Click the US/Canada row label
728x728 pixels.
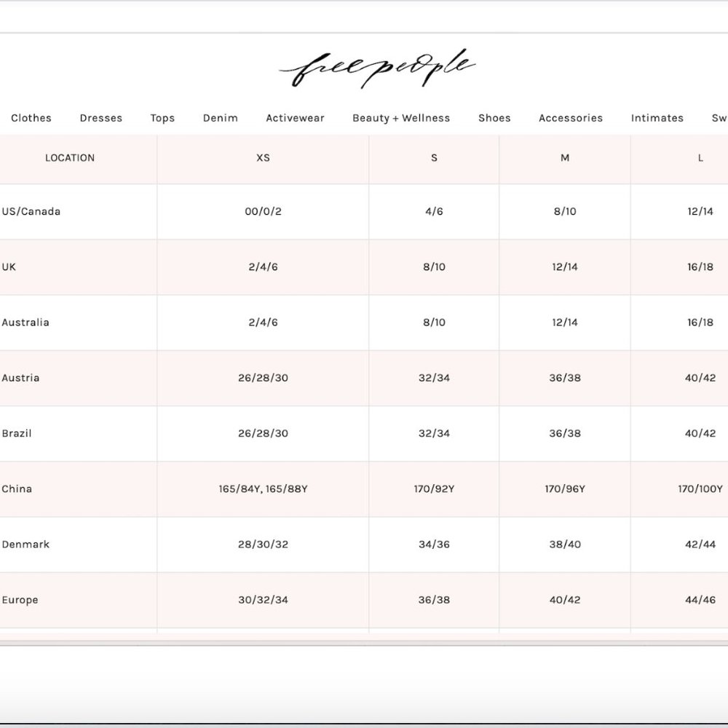31,211
